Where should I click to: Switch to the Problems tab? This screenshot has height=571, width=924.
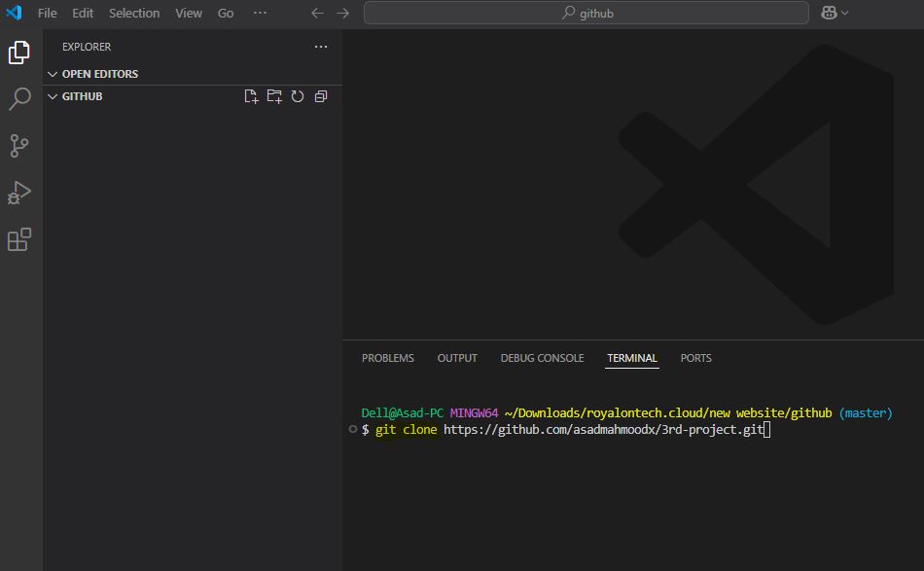(388, 358)
